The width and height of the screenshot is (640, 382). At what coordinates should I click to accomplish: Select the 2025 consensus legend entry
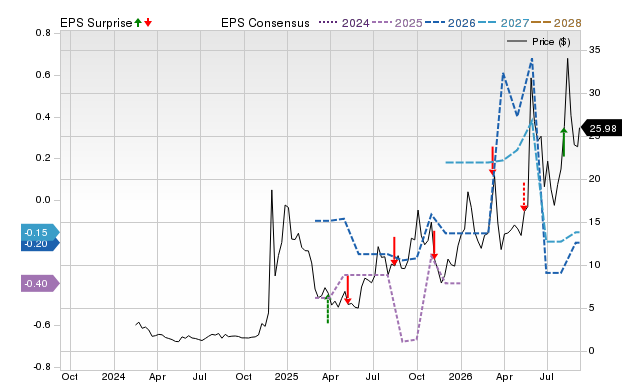tap(397, 23)
